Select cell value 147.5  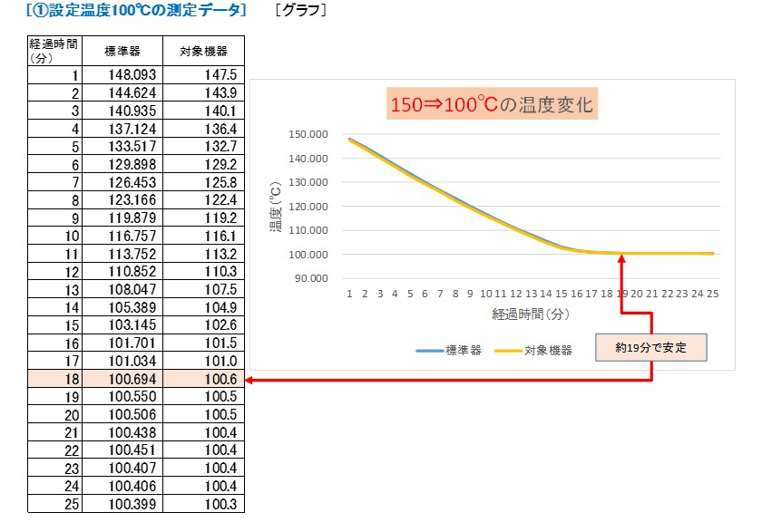pyautogui.click(x=220, y=74)
